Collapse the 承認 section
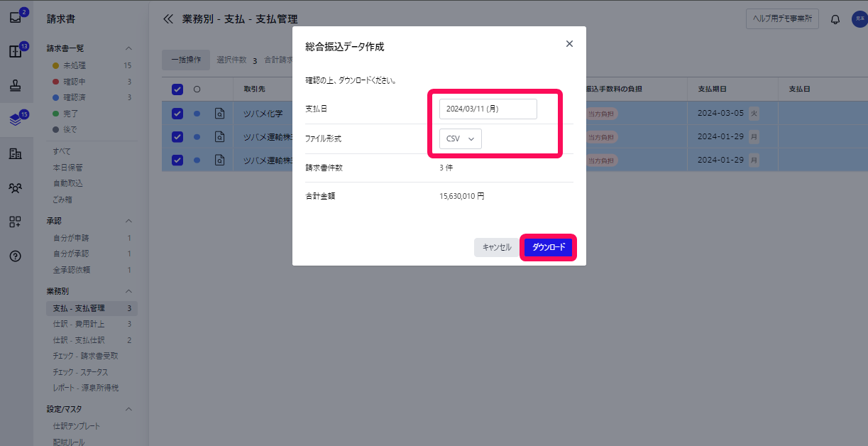868x446 pixels. 128,221
